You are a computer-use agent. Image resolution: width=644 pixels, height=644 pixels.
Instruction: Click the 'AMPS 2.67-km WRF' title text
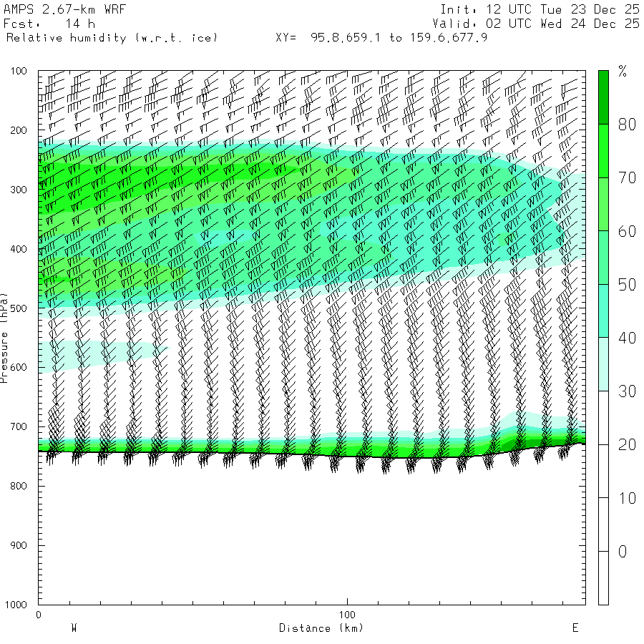pos(54,9)
